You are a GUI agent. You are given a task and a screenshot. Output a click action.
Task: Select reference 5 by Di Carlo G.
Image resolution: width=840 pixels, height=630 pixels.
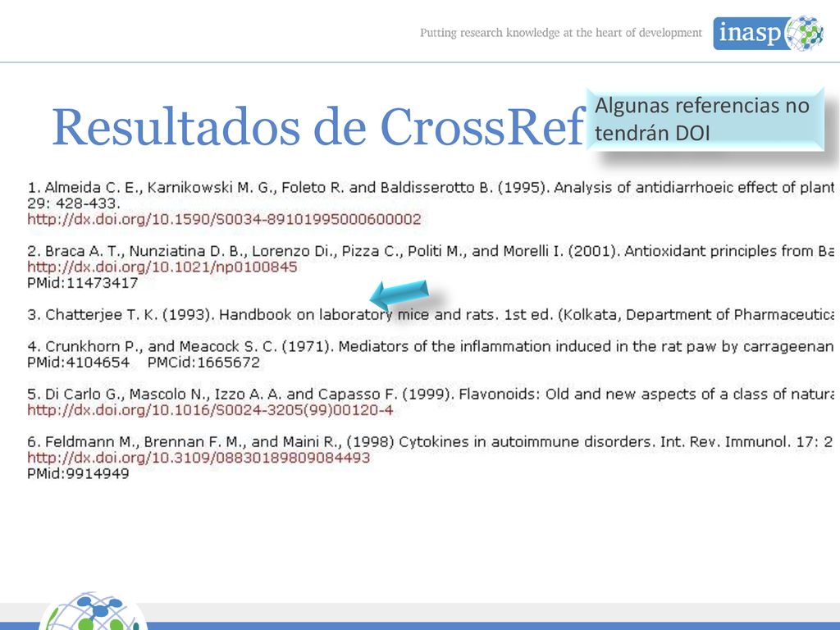(431, 395)
